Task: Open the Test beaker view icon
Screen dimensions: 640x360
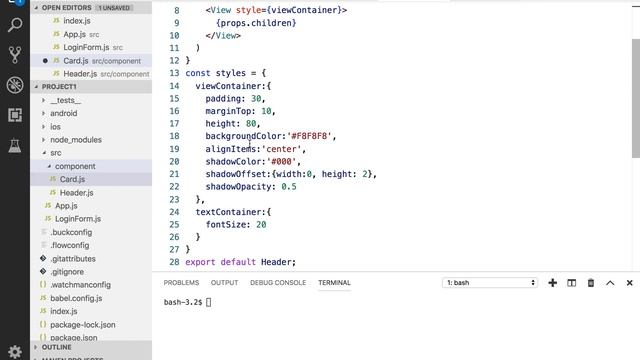Action: tap(15, 145)
